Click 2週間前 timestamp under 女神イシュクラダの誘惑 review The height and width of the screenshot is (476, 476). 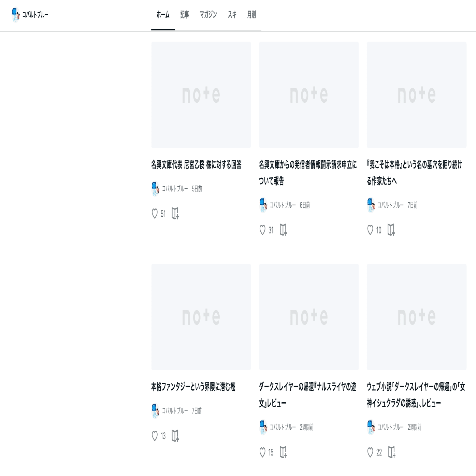pos(415,427)
